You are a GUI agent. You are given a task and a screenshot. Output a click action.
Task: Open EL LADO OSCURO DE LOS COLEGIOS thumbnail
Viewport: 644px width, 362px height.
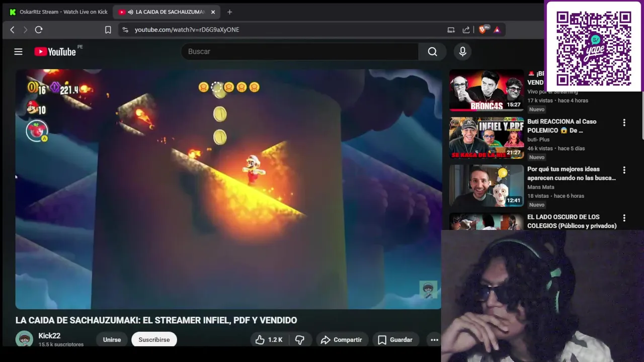(487, 222)
